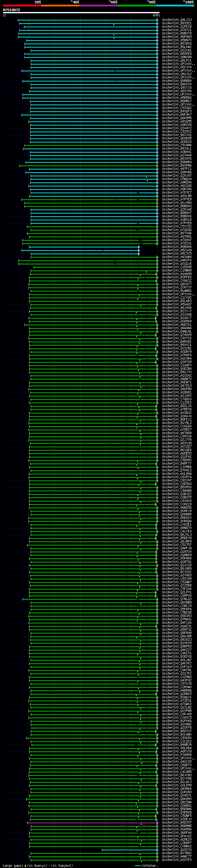Image resolution: width=197 pixels, height=868 pixels.
Task: Select hit label UniRef100_B8BDA3
Action: (177, 206)
